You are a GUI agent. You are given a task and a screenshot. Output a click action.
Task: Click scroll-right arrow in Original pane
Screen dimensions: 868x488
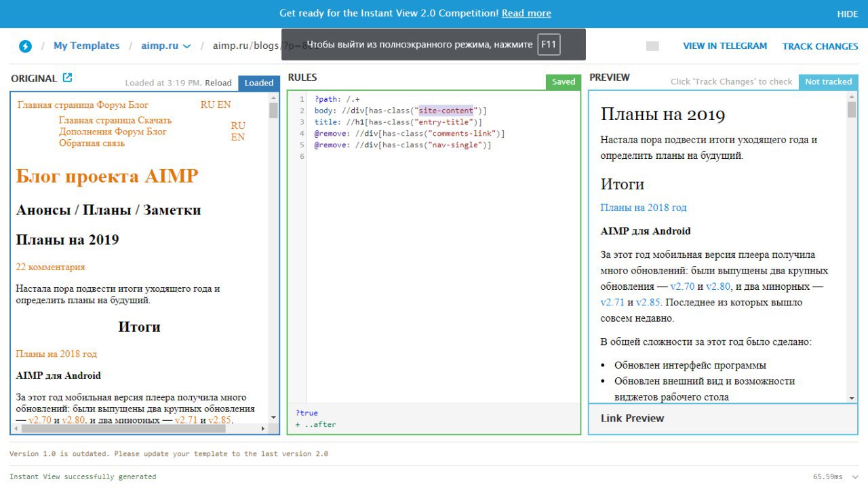pos(264,428)
